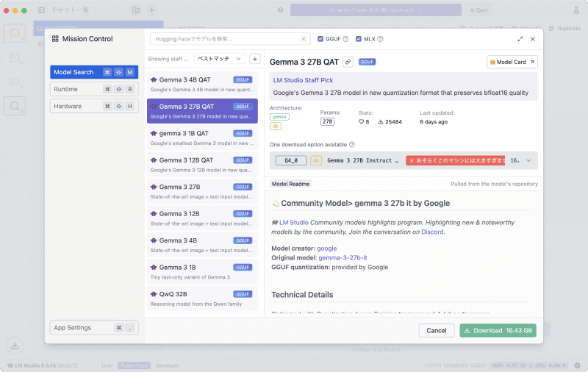
Task: Click the flask icon at top right
Action: 576,10
